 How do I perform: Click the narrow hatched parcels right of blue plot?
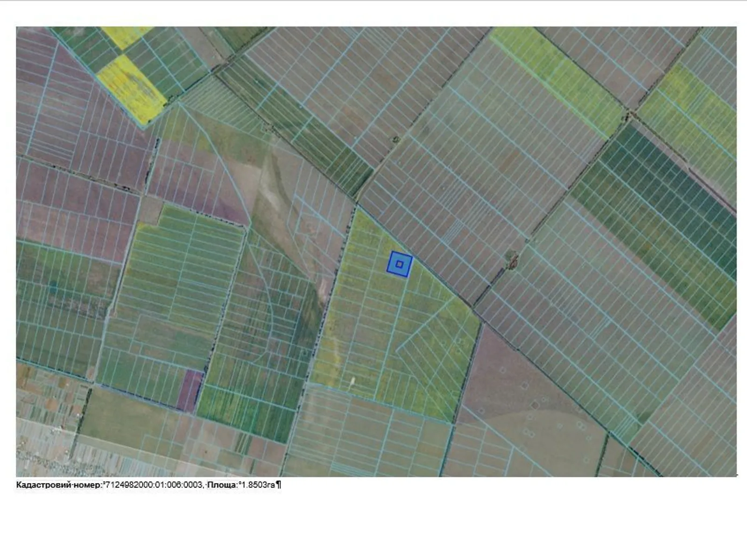(452, 231)
